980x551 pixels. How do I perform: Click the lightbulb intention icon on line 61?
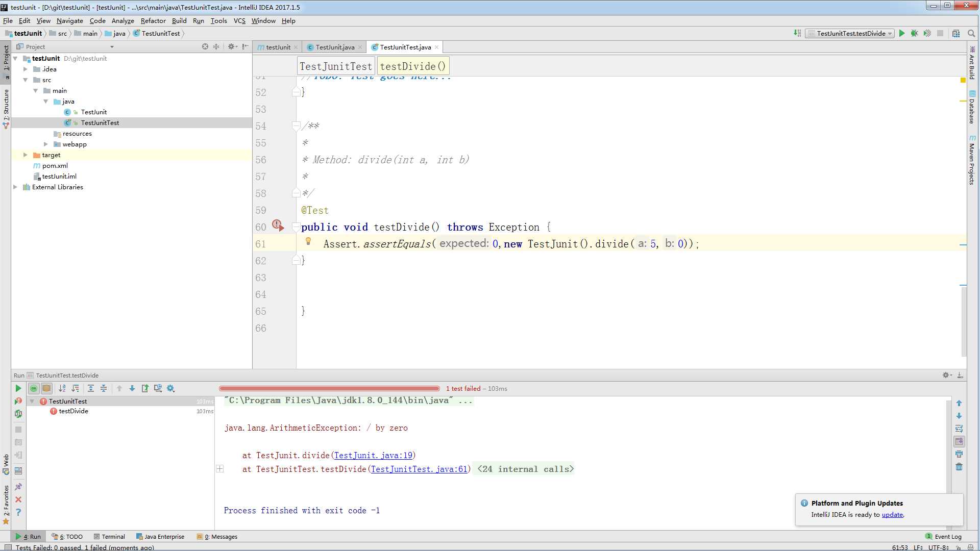pyautogui.click(x=308, y=242)
